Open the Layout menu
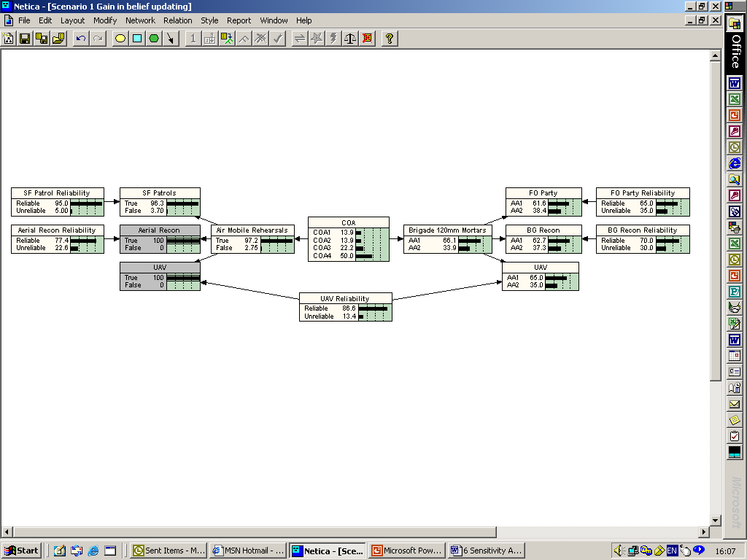 [72, 20]
